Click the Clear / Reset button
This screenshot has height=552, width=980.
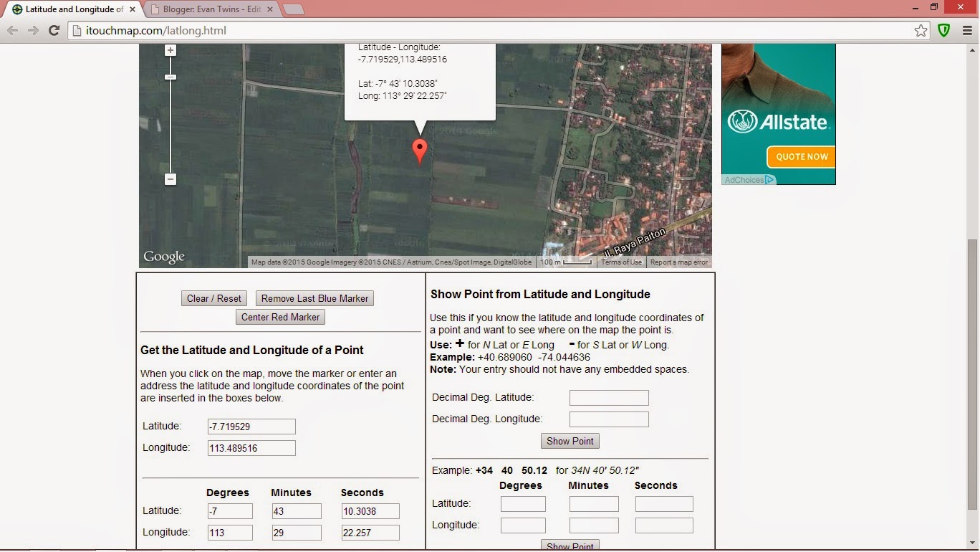pyautogui.click(x=213, y=298)
